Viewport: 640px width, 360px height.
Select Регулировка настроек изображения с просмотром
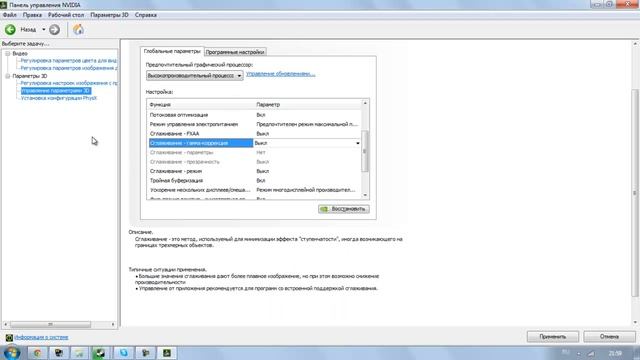[x=69, y=83]
